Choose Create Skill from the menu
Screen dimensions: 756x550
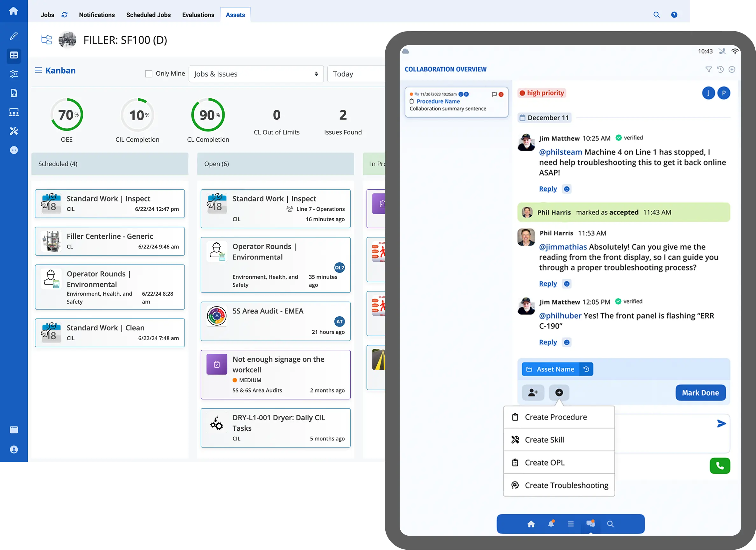[x=559, y=440]
